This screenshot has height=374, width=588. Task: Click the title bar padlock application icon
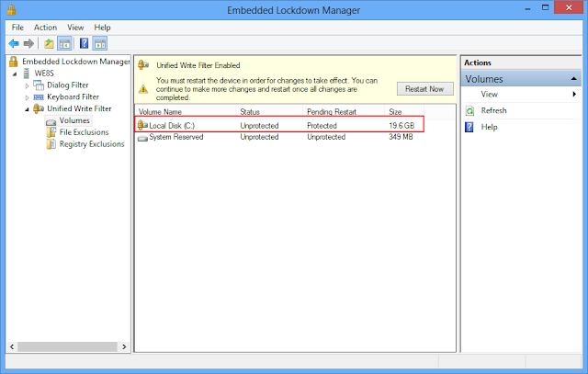12,10
